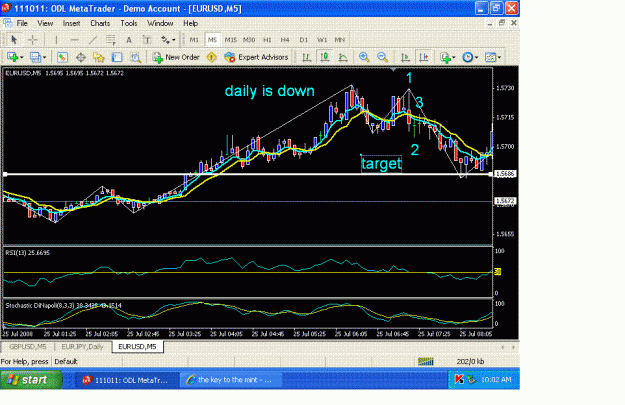
Task: Toggle the Market Watch window
Action: pyautogui.click(x=62, y=57)
